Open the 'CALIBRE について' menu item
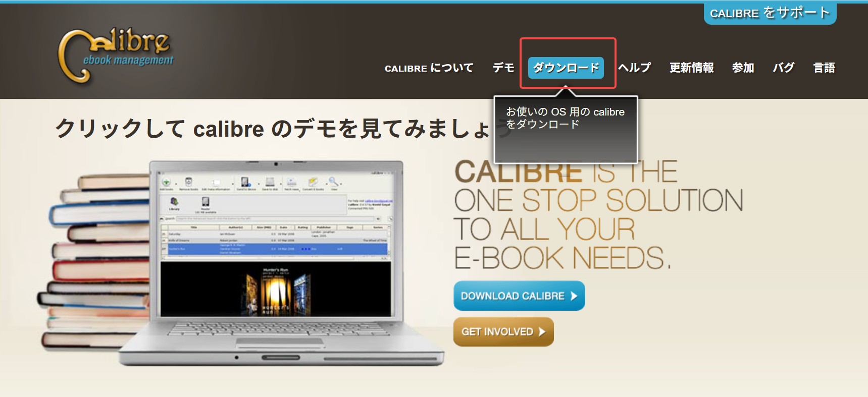 point(429,68)
